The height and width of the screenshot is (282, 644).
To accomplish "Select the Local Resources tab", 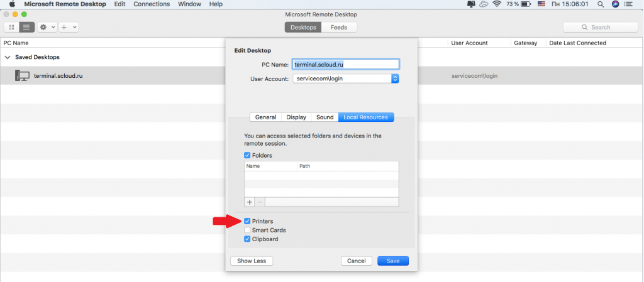I will [365, 117].
